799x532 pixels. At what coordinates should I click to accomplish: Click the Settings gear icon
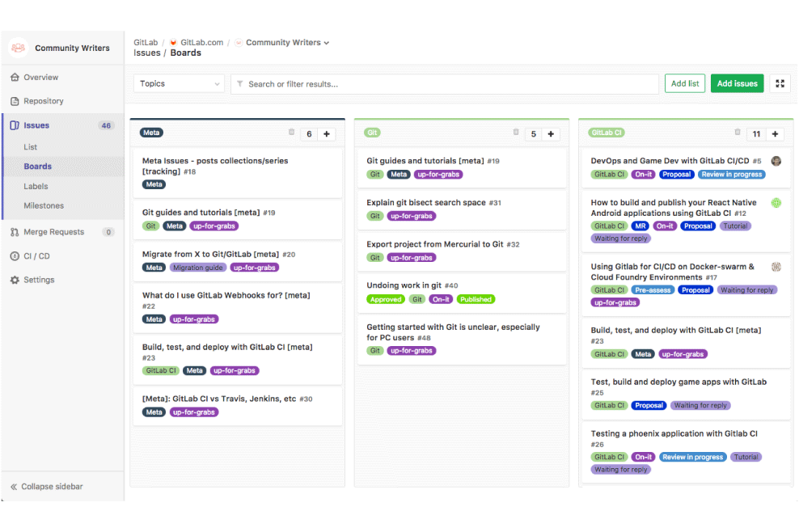point(15,280)
